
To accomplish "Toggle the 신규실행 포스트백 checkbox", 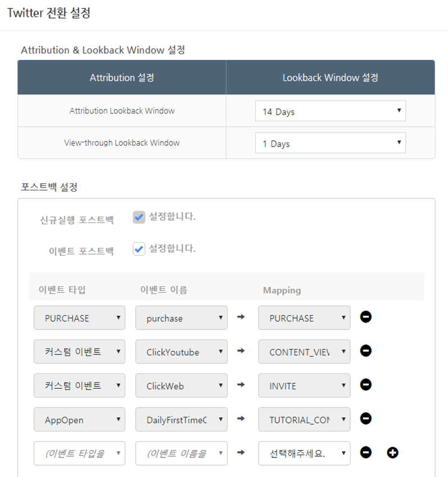I will (x=139, y=217).
